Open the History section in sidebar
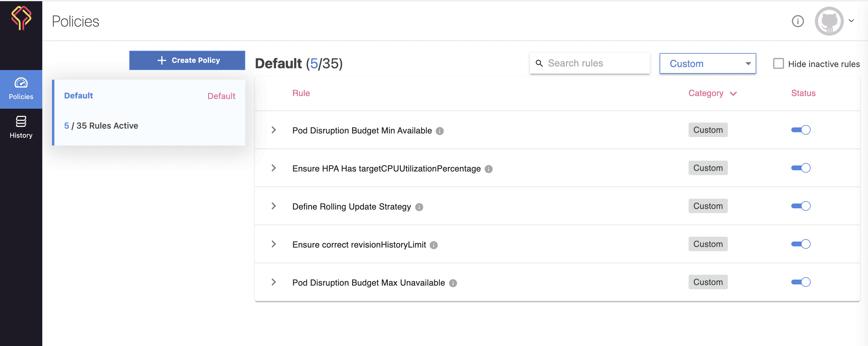The width and height of the screenshot is (868, 346). pyautogui.click(x=21, y=128)
